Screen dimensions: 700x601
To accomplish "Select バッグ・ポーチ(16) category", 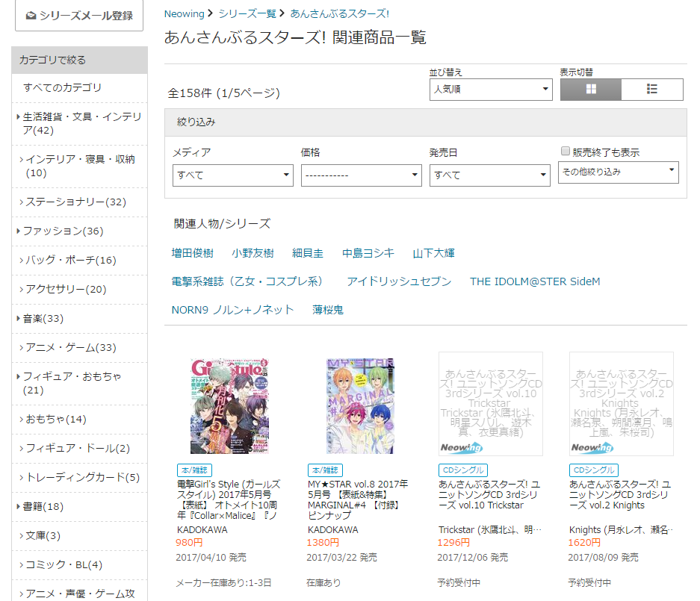I will pyautogui.click(x=71, y=260).
